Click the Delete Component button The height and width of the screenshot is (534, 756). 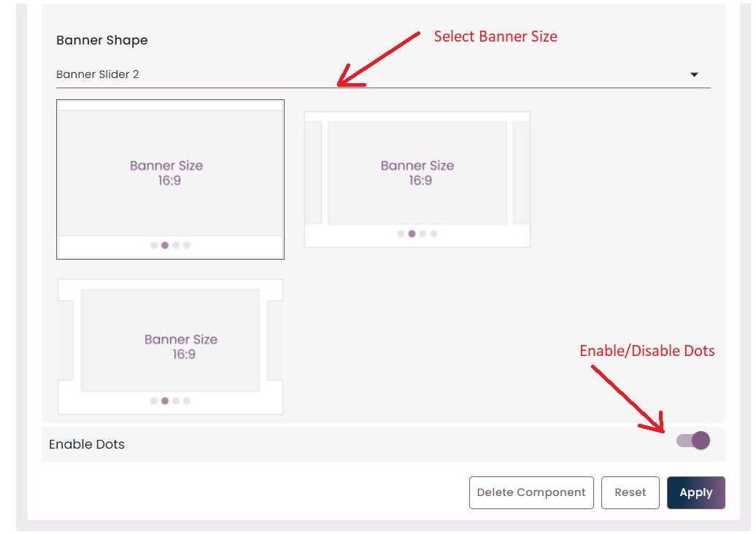(x=531, y=492)
